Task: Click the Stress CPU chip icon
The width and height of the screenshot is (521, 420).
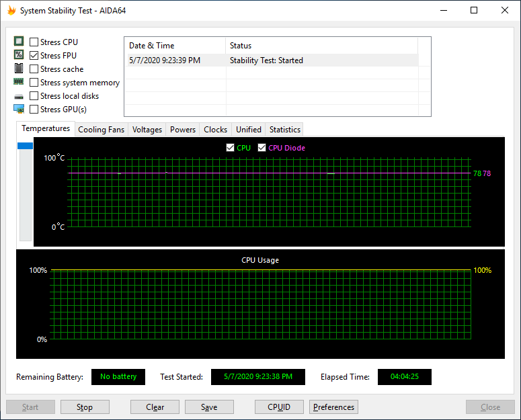Action: click(19, 41)
